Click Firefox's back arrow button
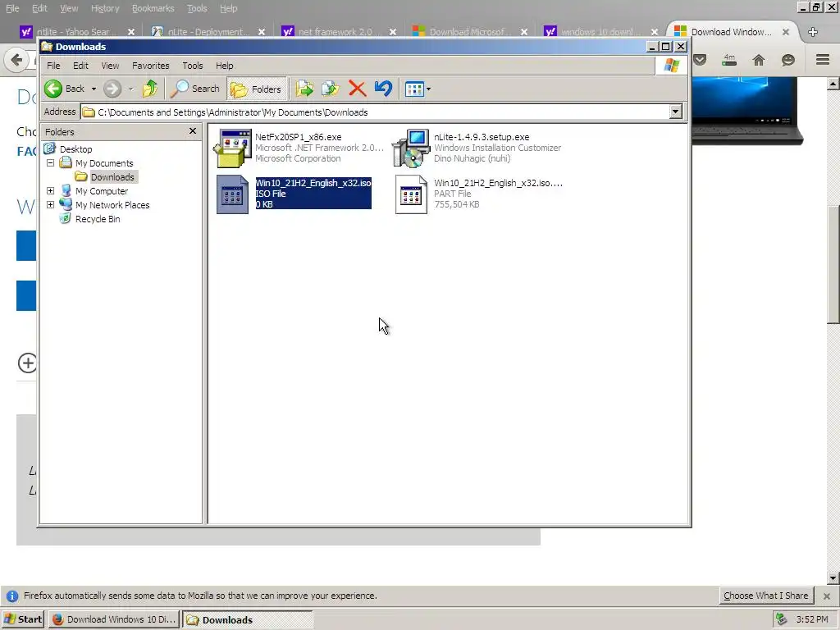This screenshot has height=630, width=840. [x=16, y=59]
